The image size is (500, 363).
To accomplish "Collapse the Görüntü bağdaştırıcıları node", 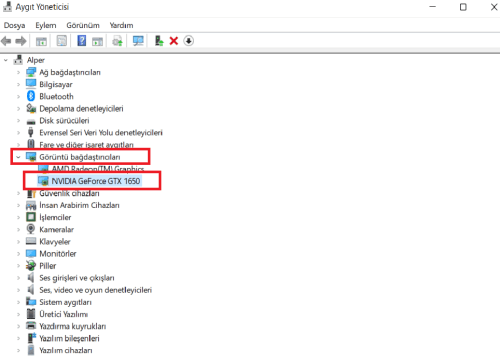I will [18, 157].
